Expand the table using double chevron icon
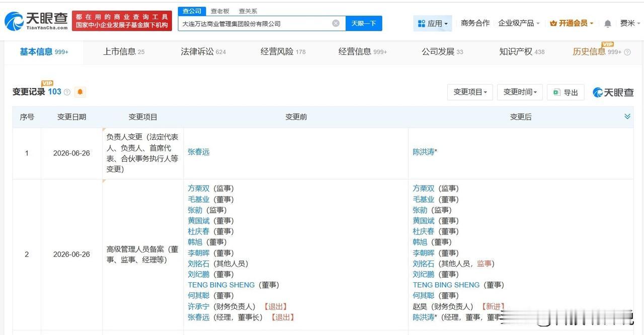Screen dimensions: 644x335 click(627, 117)
